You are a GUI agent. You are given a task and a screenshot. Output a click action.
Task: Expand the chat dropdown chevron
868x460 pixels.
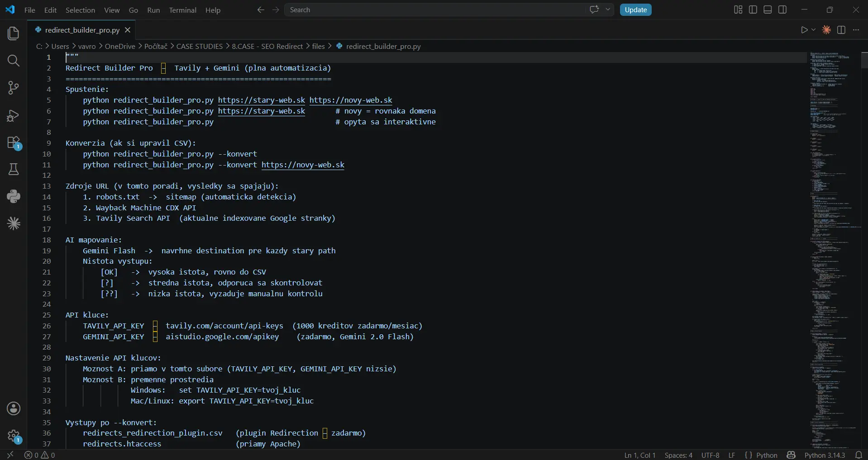[608, 9]
